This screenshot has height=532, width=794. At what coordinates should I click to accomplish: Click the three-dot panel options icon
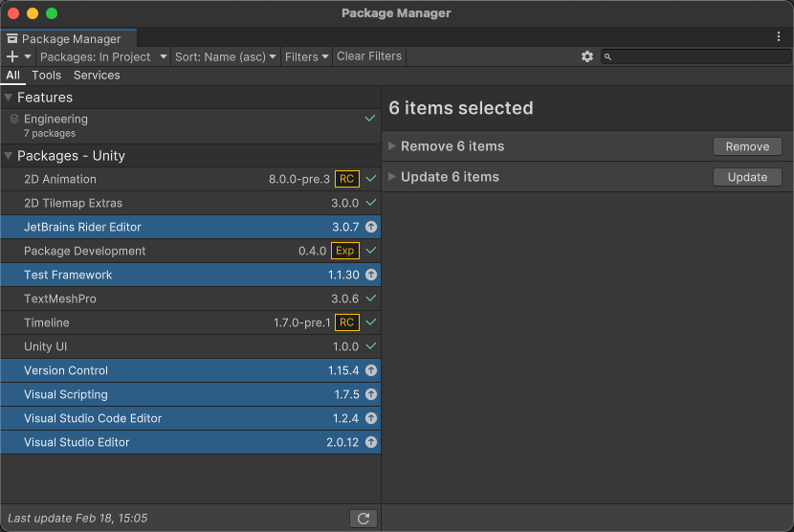coord(779,36)
